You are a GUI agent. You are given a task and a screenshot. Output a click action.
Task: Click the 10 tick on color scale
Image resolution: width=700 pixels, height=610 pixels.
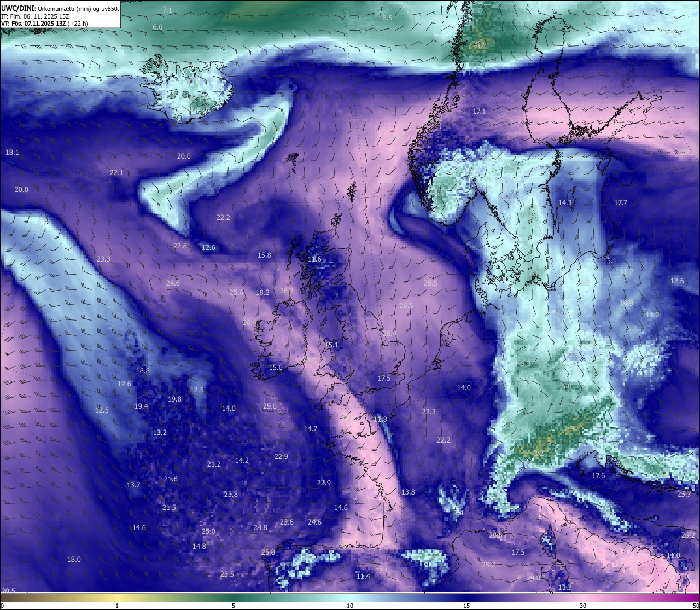pyautogui.click(x=350, y=606)
